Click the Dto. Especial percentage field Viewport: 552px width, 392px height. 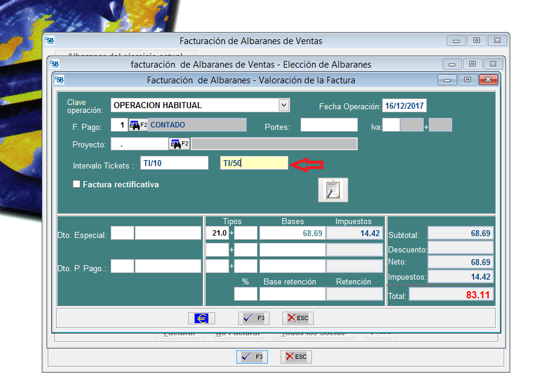[x=122, y=233]
